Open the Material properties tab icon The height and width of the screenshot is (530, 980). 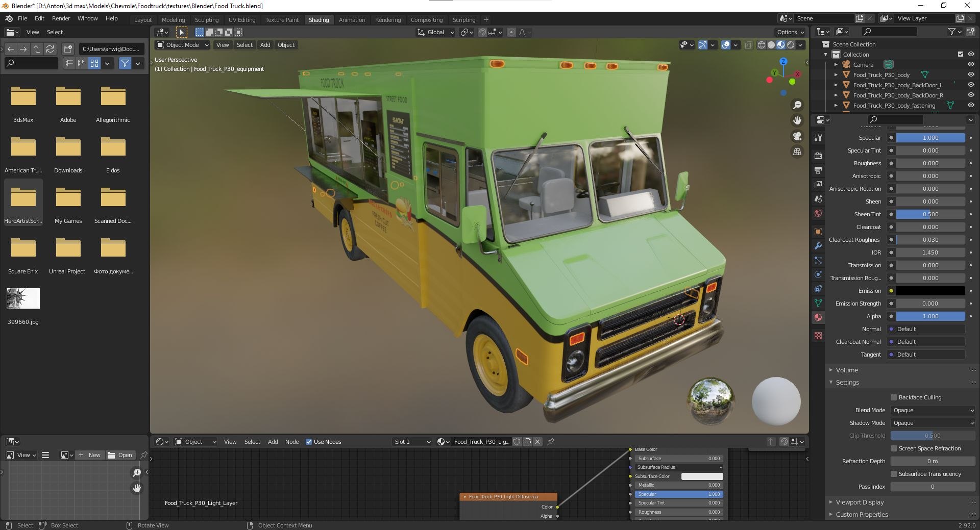pyautogui.click(x=818, y=317)
